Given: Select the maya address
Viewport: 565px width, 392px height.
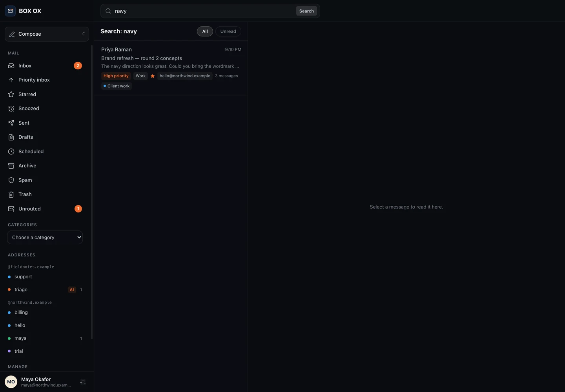Looking at the screenshot, I should (45, 338).
